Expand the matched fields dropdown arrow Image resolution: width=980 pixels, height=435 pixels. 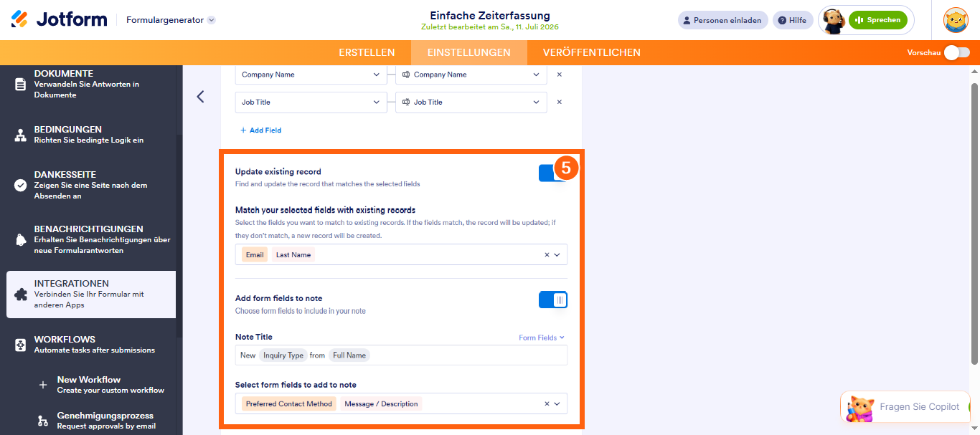pos(557,254)
